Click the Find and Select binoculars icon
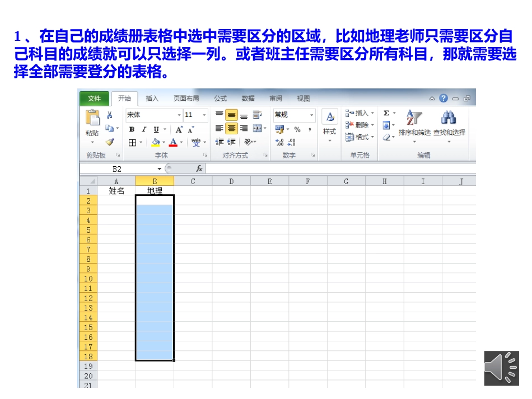Image resolution: width=532 pixels, height=399 pixels. [x=449, y=118]
